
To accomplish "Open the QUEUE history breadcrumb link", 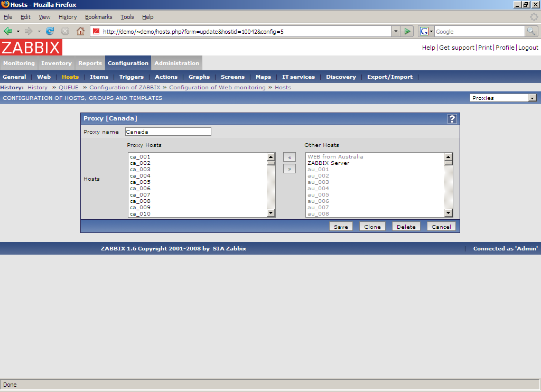I will tap(68, 88).
